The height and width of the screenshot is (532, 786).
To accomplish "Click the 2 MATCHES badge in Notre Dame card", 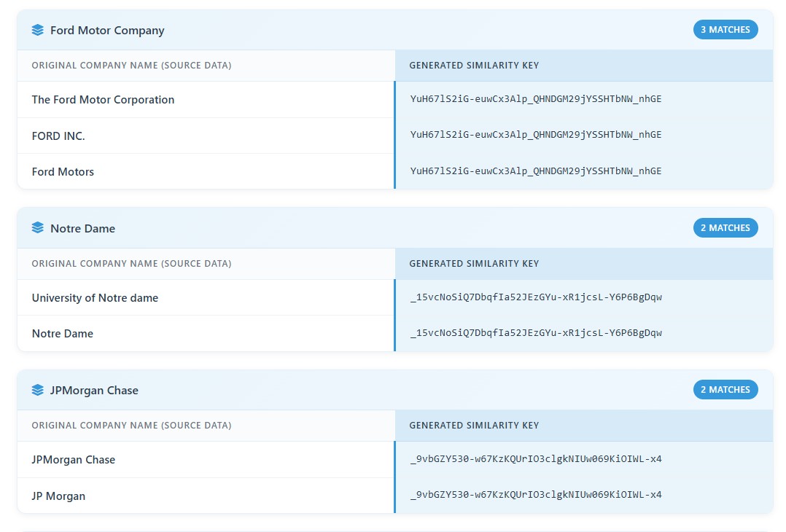I will point(725,228).
